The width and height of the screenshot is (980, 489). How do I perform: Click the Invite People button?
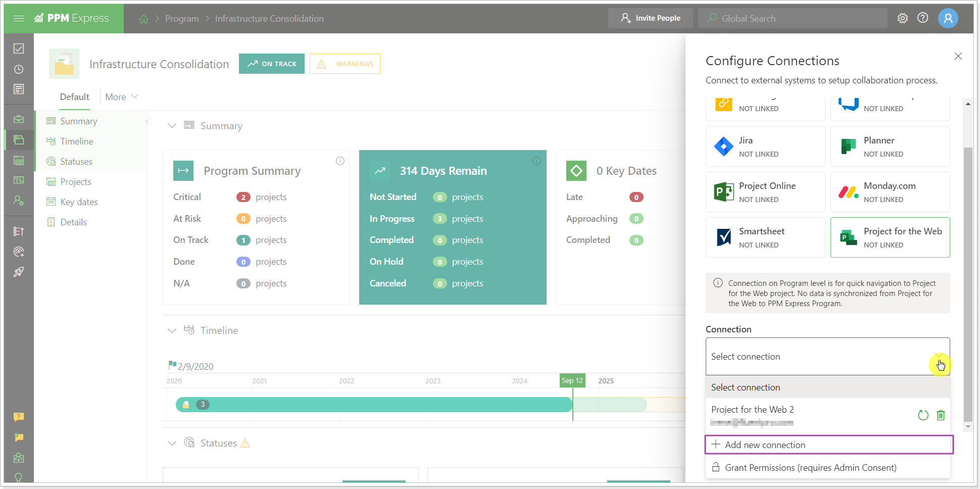[651, 18]
